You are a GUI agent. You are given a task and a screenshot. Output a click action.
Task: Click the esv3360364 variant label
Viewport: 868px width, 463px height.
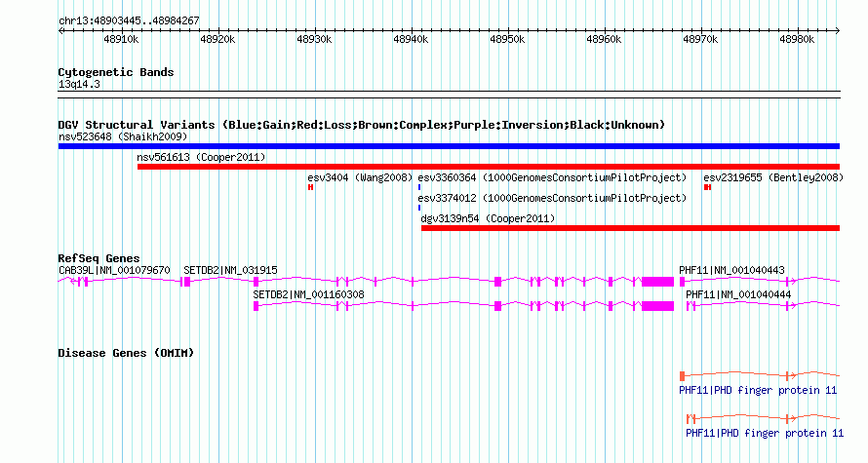coord(552,177)
